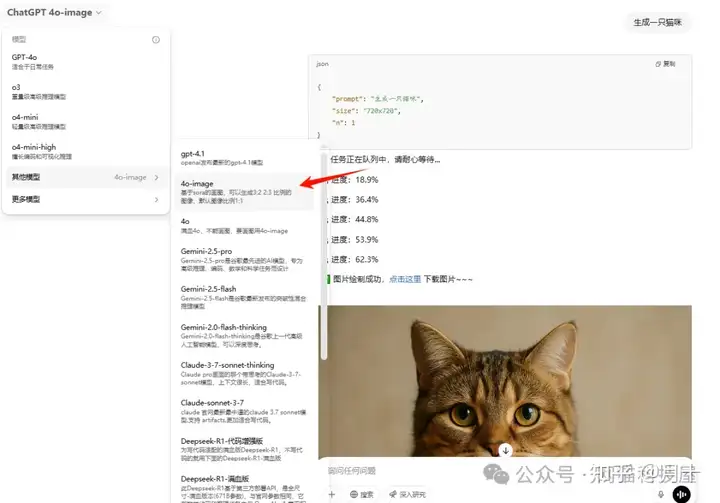Choose Gemini-2.0-flash-thinking from the list
This screenshot has width=720, height=503.
click(244, 335)
